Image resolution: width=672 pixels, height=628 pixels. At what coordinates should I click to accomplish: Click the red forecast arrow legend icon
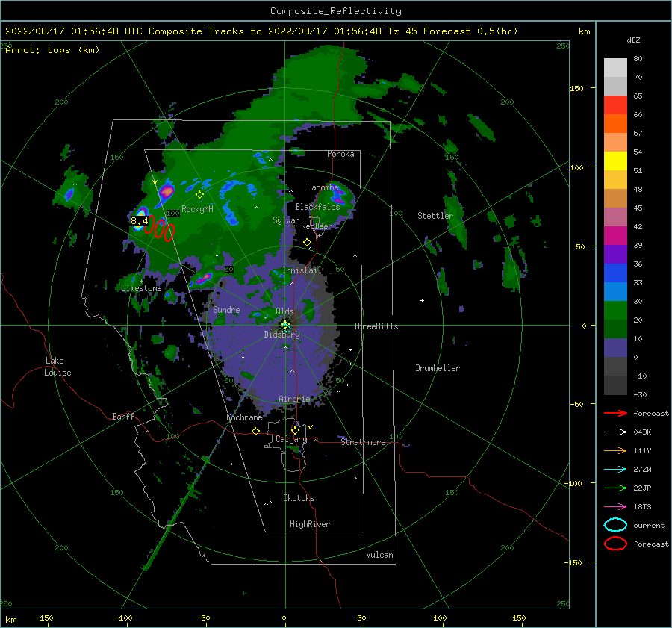tap(615, 413)
